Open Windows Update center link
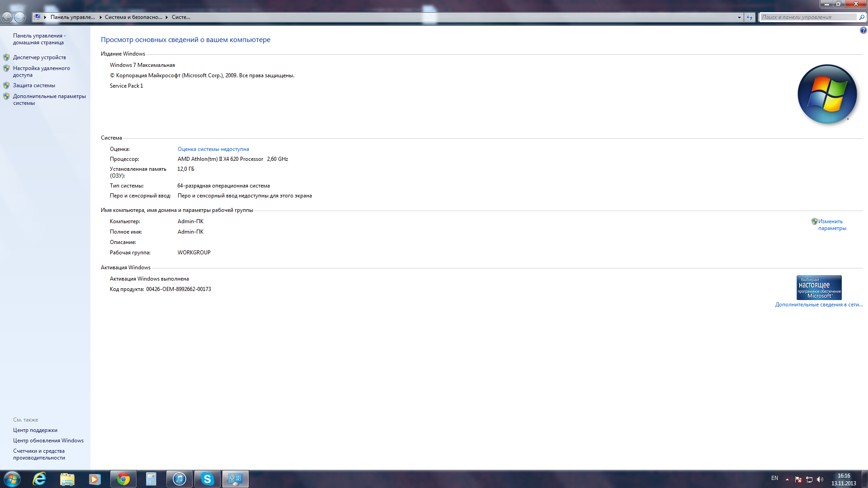This screenshot has height=488, width=868. (48, 441)
